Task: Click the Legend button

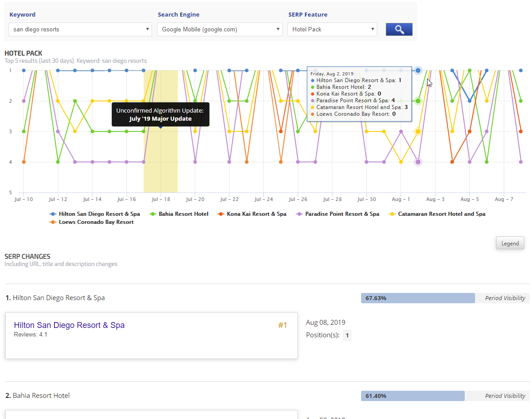Action: [510, 243]
